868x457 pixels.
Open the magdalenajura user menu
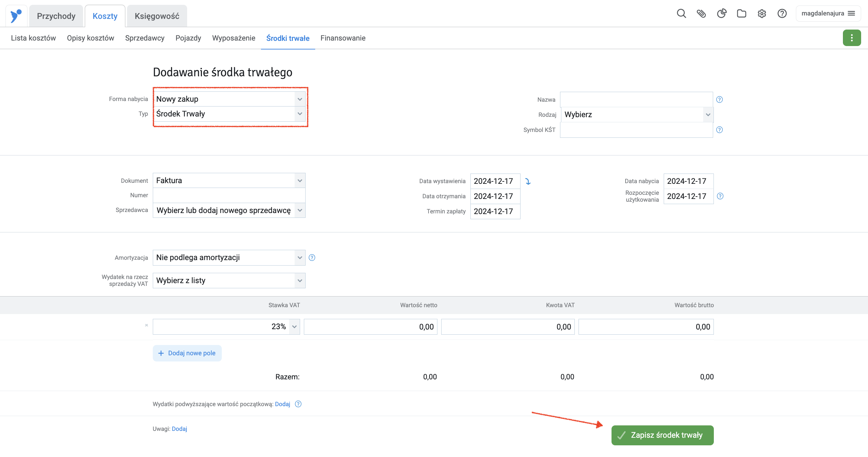click(828, 13)
